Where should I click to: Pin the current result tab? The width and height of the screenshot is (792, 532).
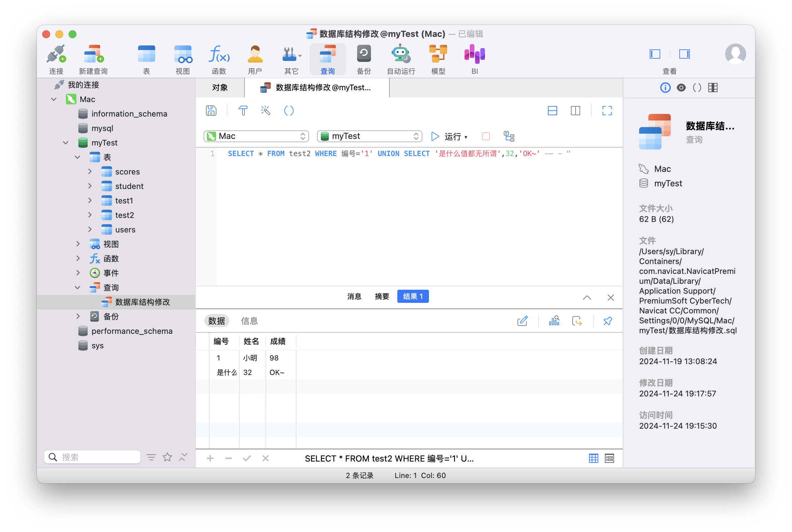pos(607,321)
